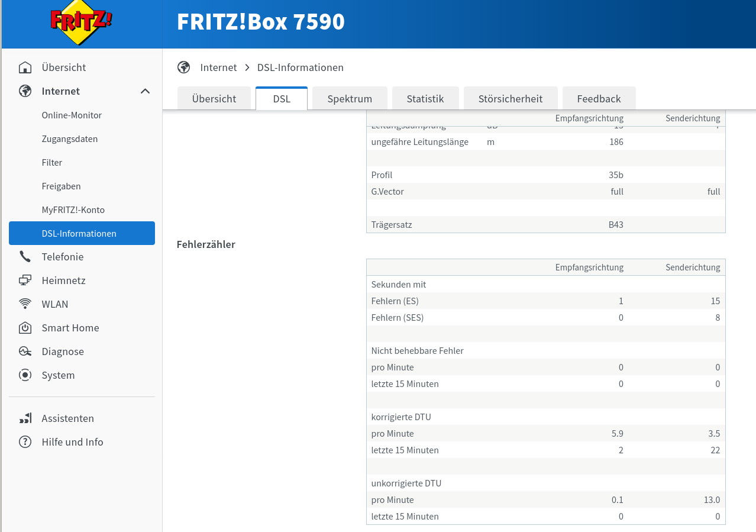
Task: Open Übersicht in the sidebar
Action: [64, 67]
